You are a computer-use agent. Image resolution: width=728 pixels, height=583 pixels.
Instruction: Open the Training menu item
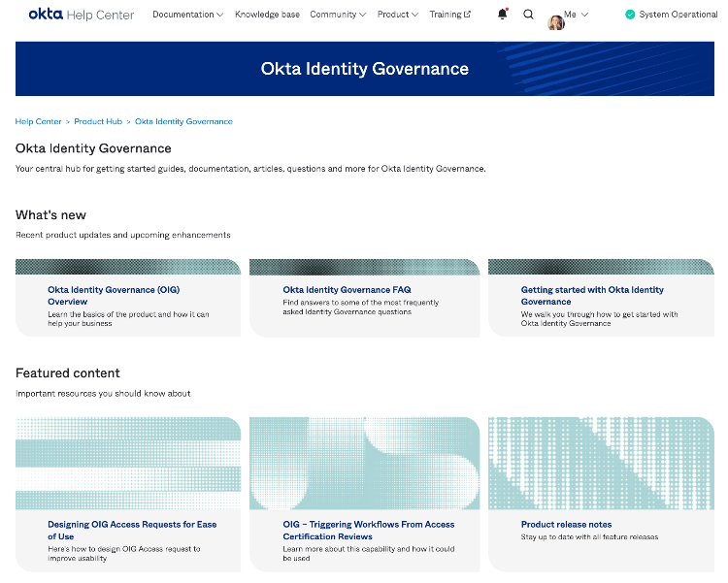(445, 15)
